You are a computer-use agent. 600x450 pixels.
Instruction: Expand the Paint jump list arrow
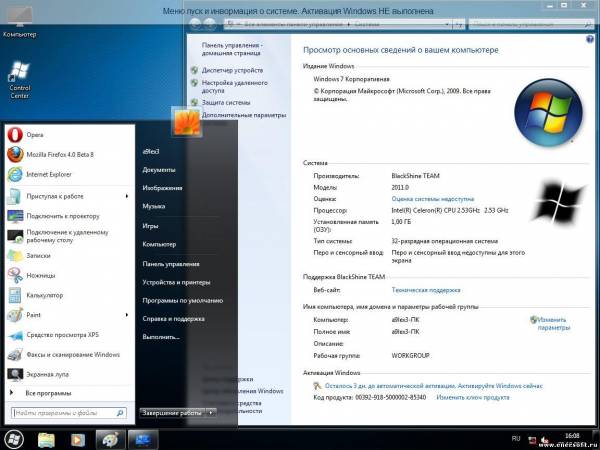point(127,315)
